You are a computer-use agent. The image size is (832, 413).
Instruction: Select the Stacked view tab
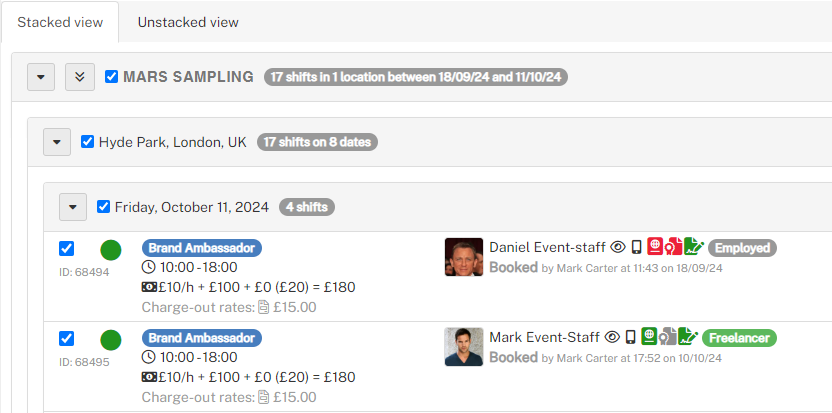[x=59, y=22]
